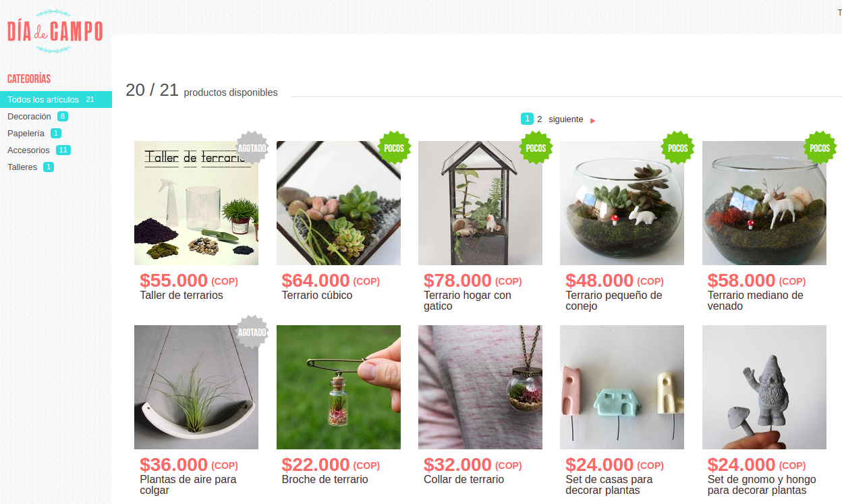
Task: Click the count badge 8 beside Decoración
Action: pos(62,116)
